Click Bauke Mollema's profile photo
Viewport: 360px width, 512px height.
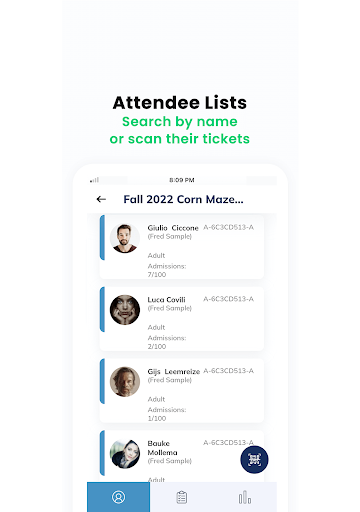[x=125, y=454]
